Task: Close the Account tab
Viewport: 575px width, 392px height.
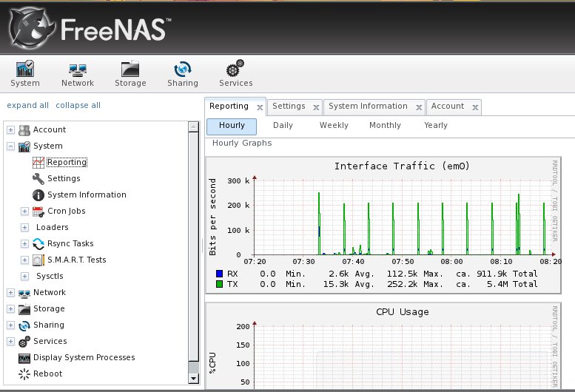Action: pyautogui.click(x=475, y=108)
